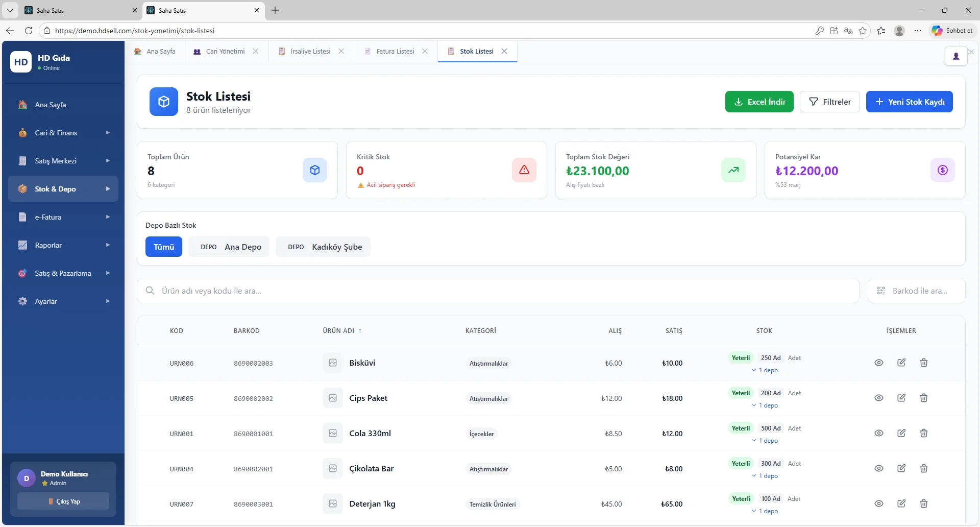Expand the 1 depo details for Bisküvi
980x527 pixels.
[765, 370]
